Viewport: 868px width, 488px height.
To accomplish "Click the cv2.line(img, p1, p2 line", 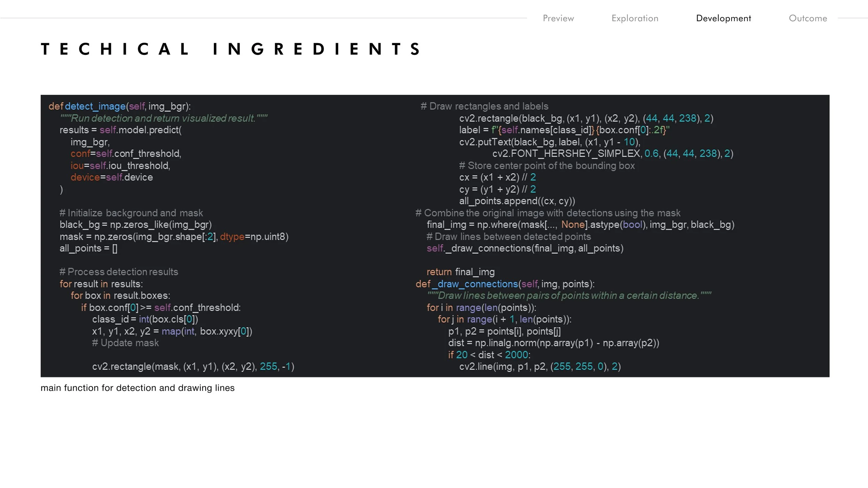I will (540, 367).
